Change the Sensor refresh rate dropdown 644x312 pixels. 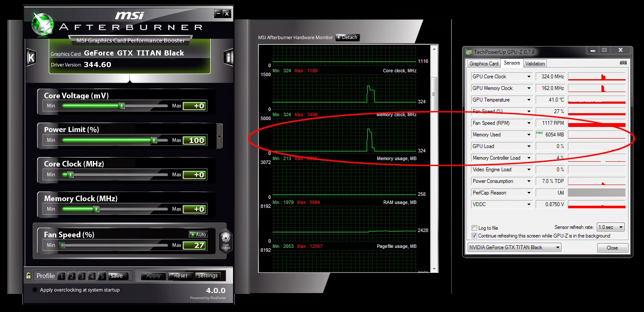pyautogui.click(x=610, y=227)
